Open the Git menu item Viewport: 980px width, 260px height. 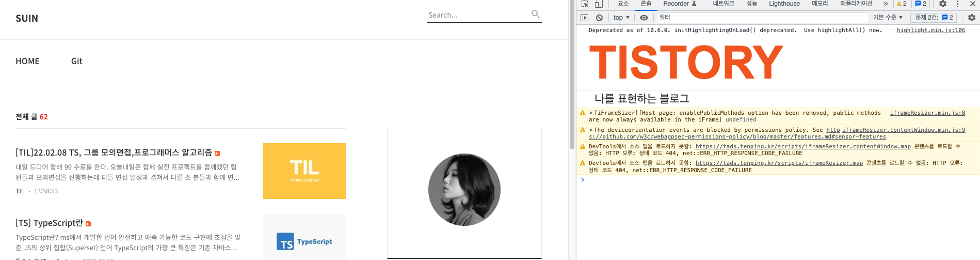click(77, 61)
